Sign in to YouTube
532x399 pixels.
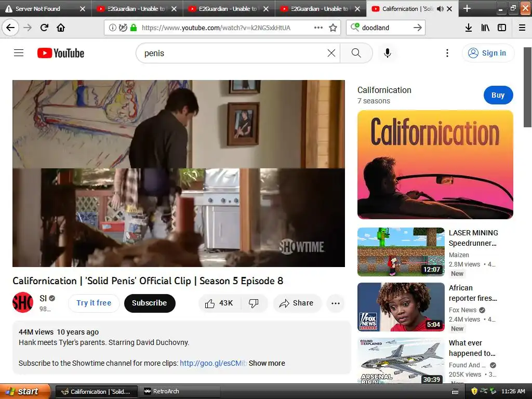488,53
